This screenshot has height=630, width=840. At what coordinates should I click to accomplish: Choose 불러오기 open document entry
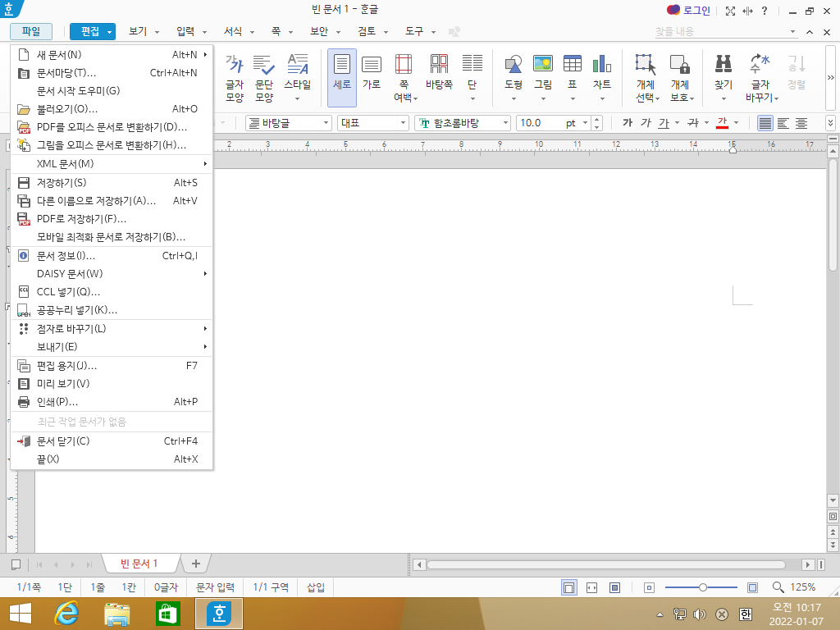(x=112, y=109)
